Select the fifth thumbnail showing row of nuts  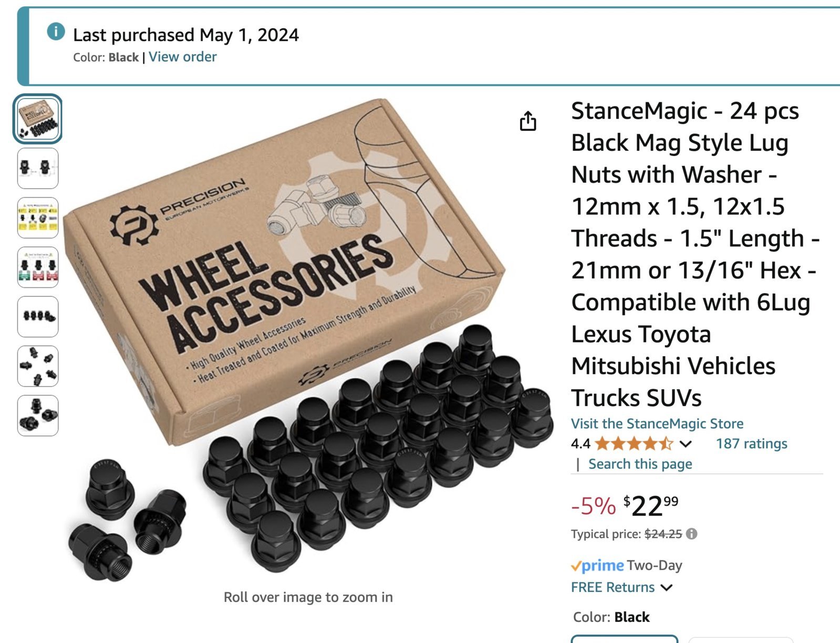pyautogui.click(x=38, y=316)
